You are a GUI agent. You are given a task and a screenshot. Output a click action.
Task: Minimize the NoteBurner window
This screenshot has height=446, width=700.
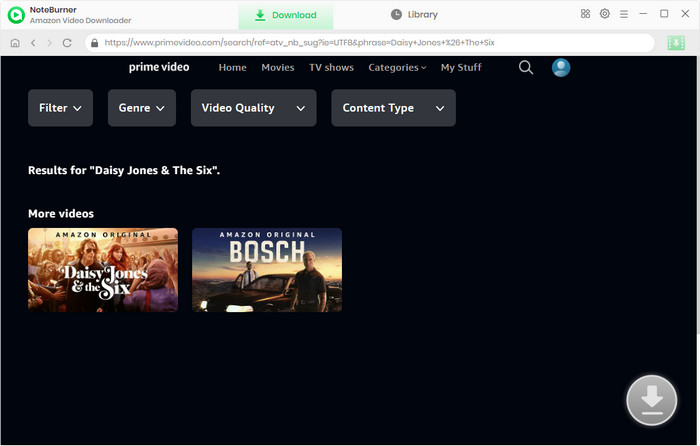643,14
